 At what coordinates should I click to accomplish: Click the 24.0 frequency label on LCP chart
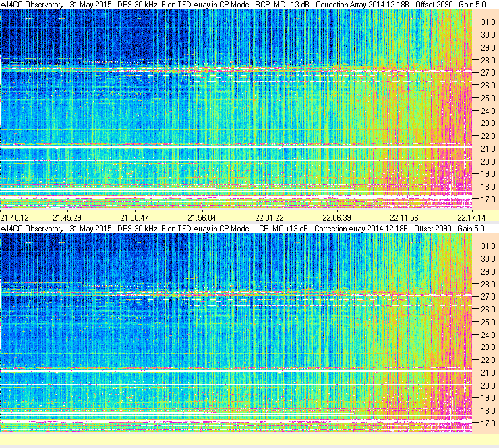coord(488,335)
